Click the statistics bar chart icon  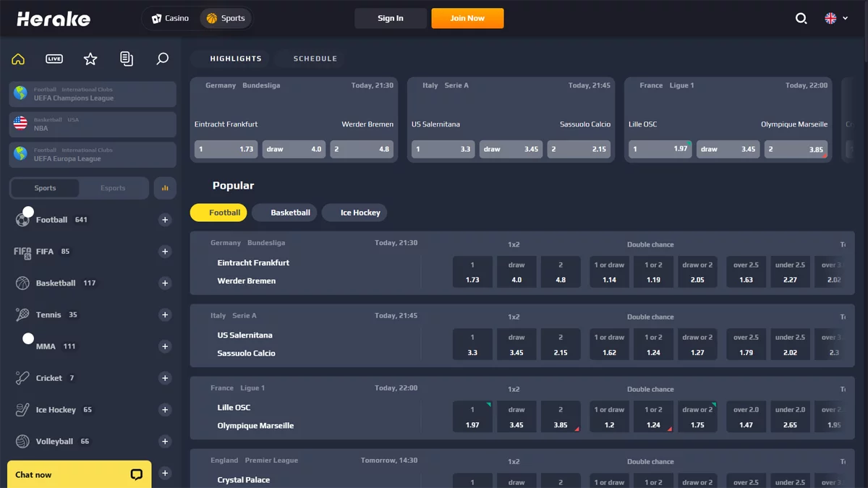(x=165, y=188)
